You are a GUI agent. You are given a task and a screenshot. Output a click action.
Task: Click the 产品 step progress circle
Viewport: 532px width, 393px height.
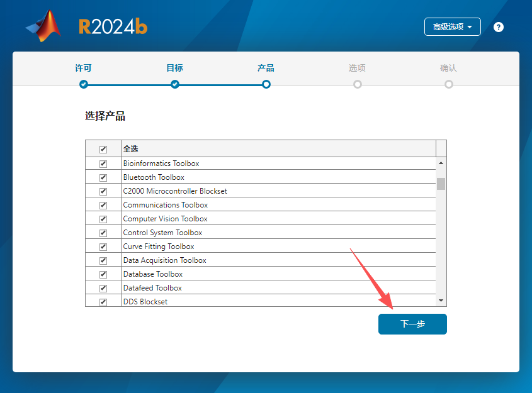pos(266,84)
